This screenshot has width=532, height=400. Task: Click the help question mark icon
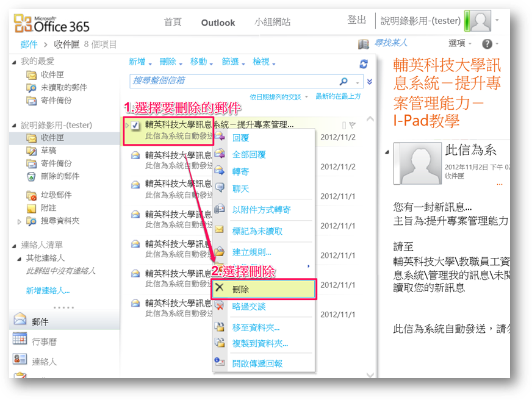[487, 44]
